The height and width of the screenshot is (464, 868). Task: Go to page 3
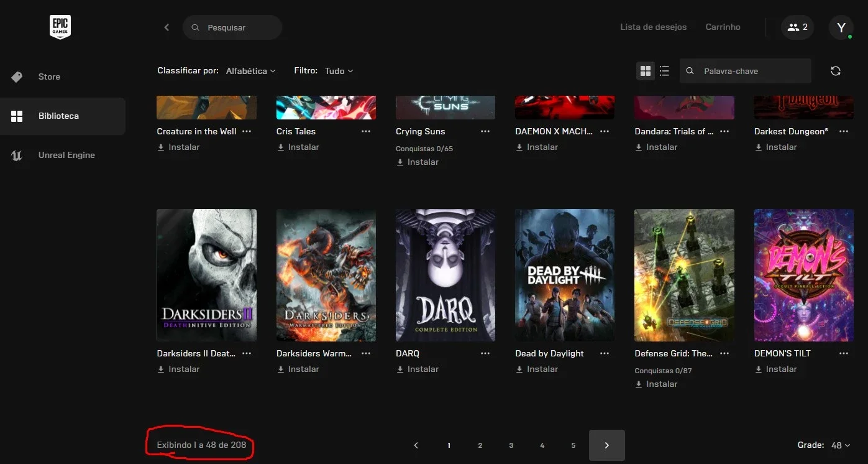(511, 445)
